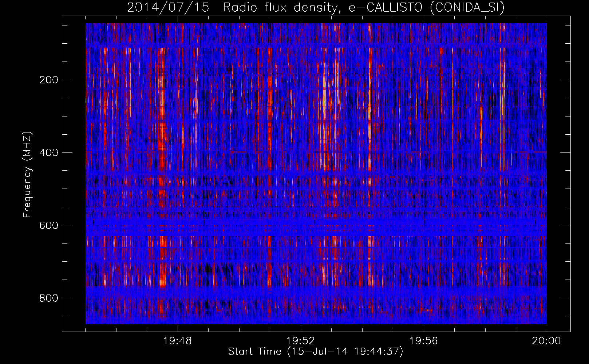The height and width of the screenshot is (364, 589).
Task: Click the Start Time axis label
Action: tap(316, 352)
